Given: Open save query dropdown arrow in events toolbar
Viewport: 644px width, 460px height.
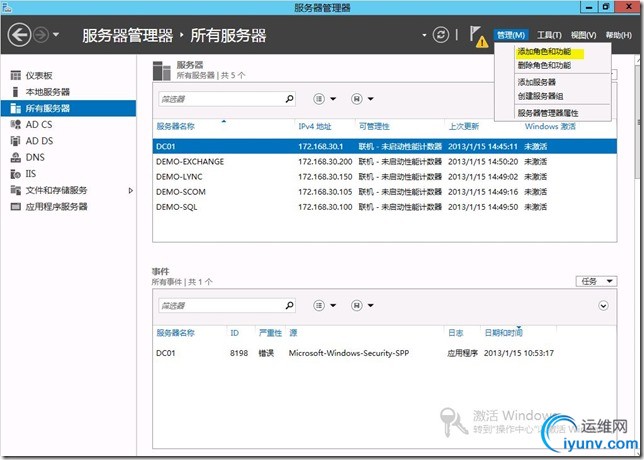Looking at the screenshot, I should point(370,305).
